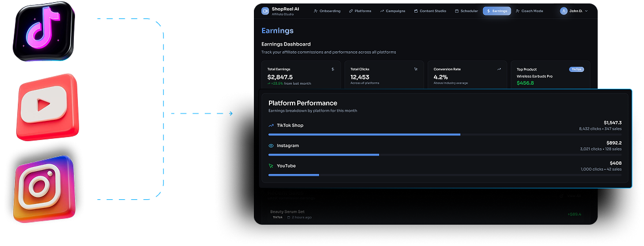Click John D.'s profile avatar
Image resolution: width=644 pixels, height=246 pixels.
564,11
